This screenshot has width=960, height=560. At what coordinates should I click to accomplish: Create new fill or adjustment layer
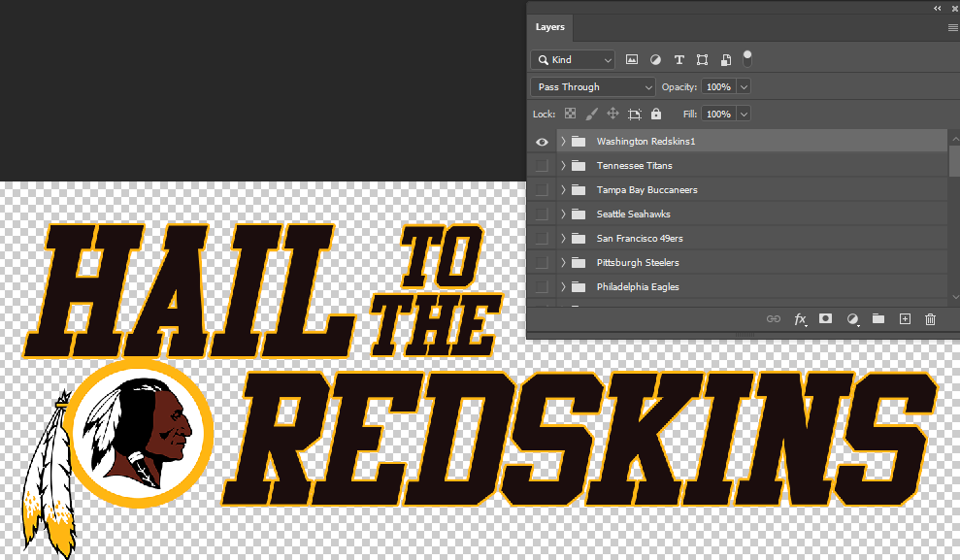click(852, 319)
